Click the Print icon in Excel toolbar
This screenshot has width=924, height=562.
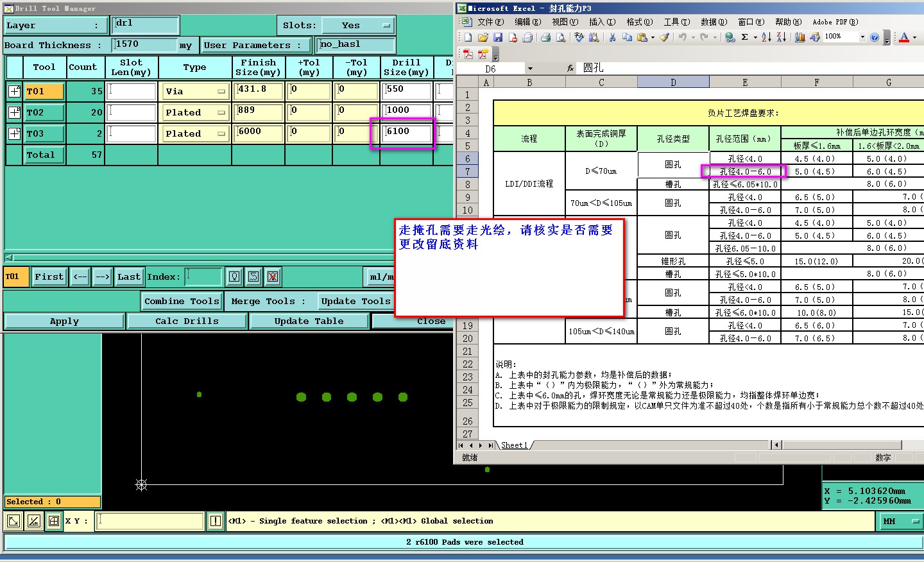tap(545, 37)
